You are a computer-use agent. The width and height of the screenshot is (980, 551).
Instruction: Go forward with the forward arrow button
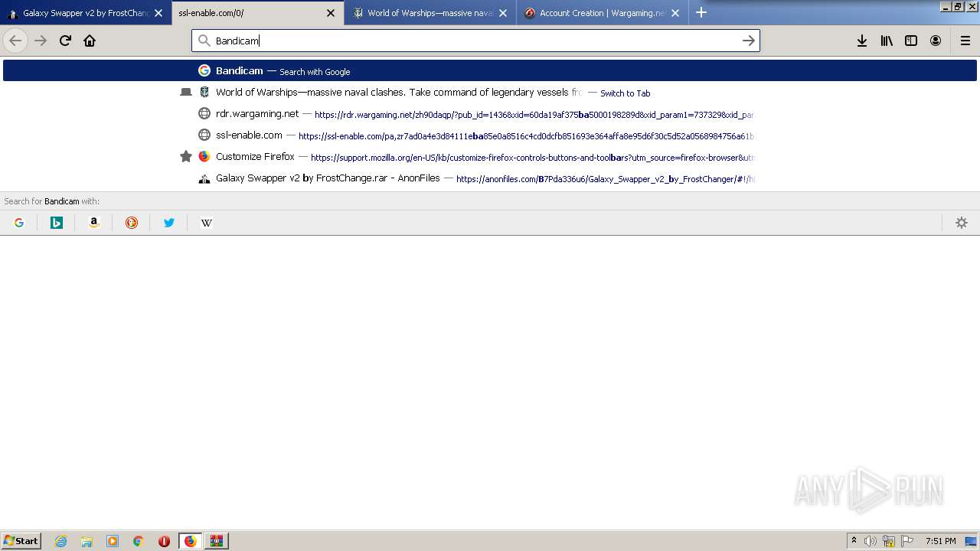point(41,41)
